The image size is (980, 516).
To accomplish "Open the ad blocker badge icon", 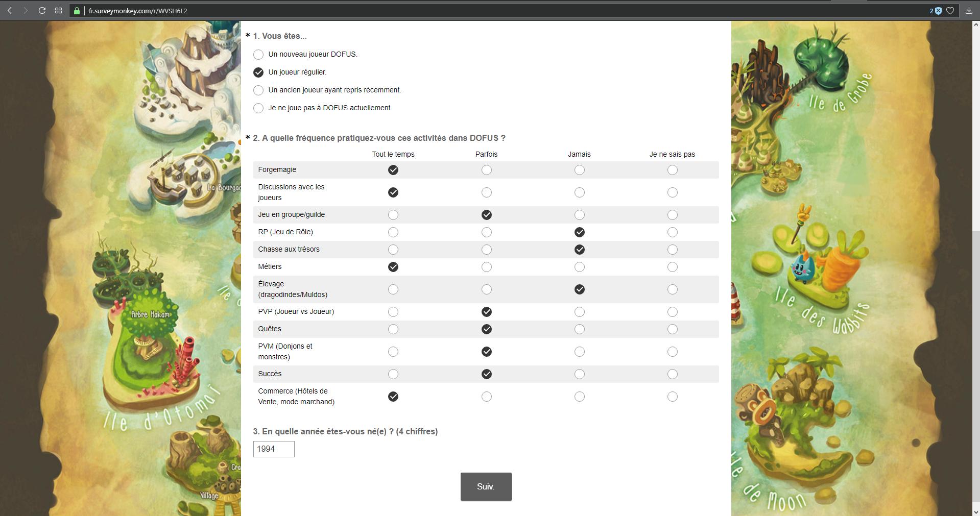I will pyautogui.click(x=938, y=11).
